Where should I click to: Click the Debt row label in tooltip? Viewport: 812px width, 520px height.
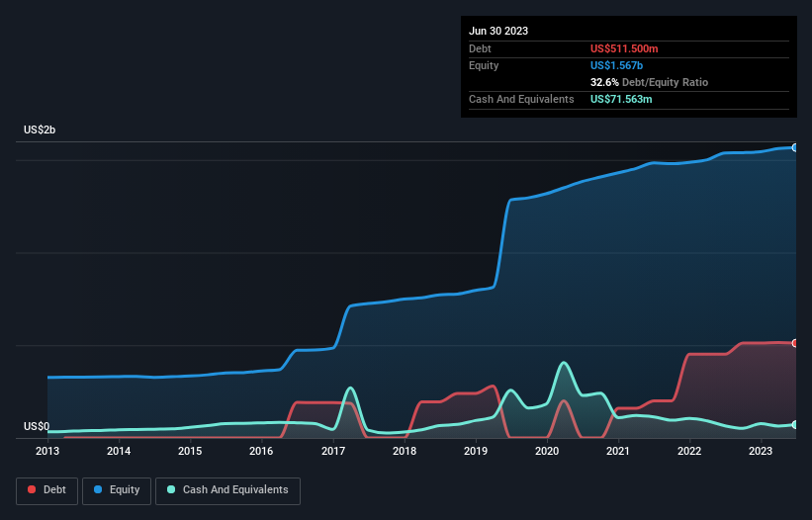[x=480, y=48]
